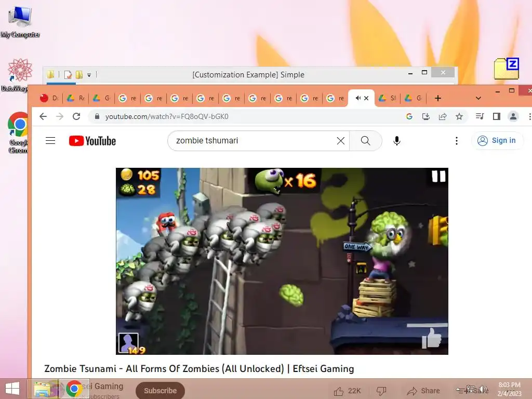Maximize the Customization Example window
The width and height of the screenshot is (532, 399).
click(424, 73)
